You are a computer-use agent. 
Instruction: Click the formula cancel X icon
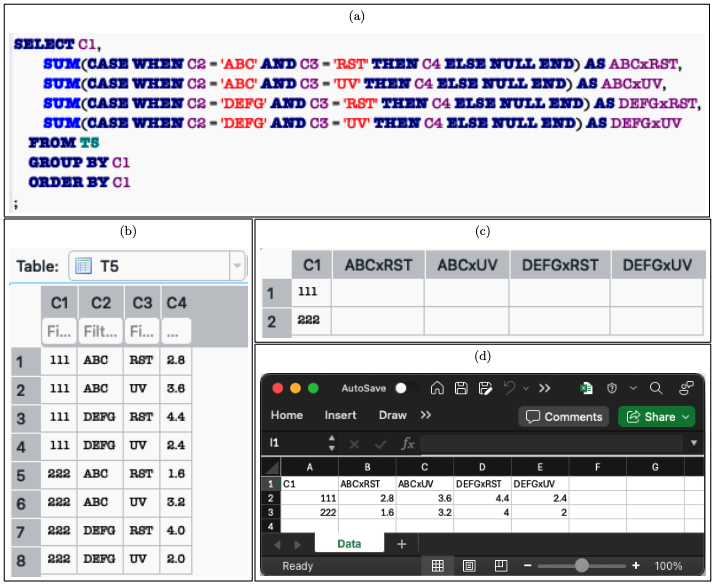tap(354, 444)
